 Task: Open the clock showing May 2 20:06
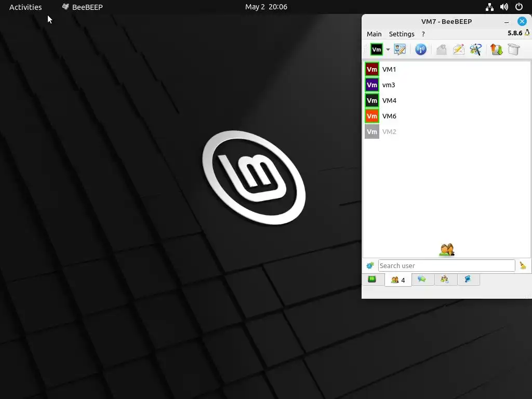coord(266,7)
